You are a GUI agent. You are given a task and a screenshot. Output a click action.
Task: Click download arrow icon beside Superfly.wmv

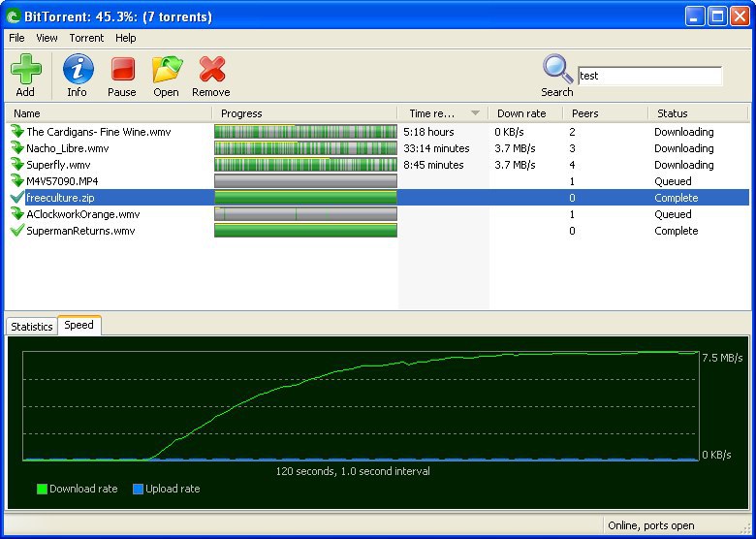point(17,165)
